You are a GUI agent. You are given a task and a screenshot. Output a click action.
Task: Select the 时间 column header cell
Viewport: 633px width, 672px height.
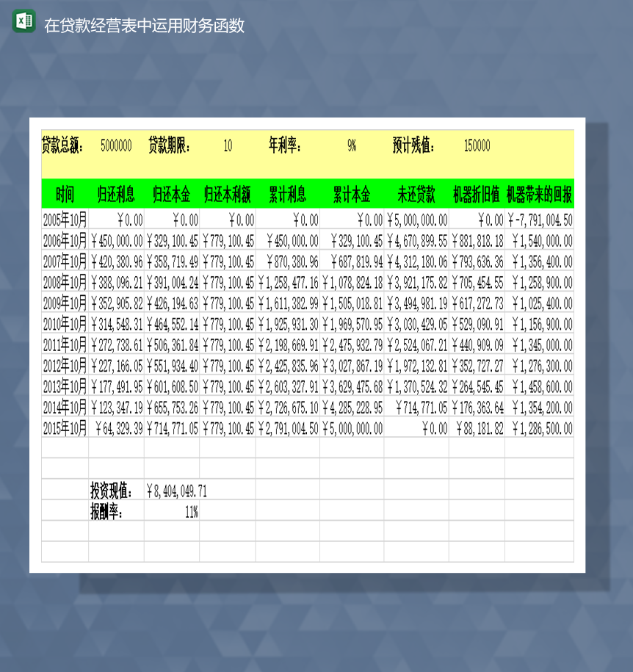pyautogui.click(x=63, y=194)
